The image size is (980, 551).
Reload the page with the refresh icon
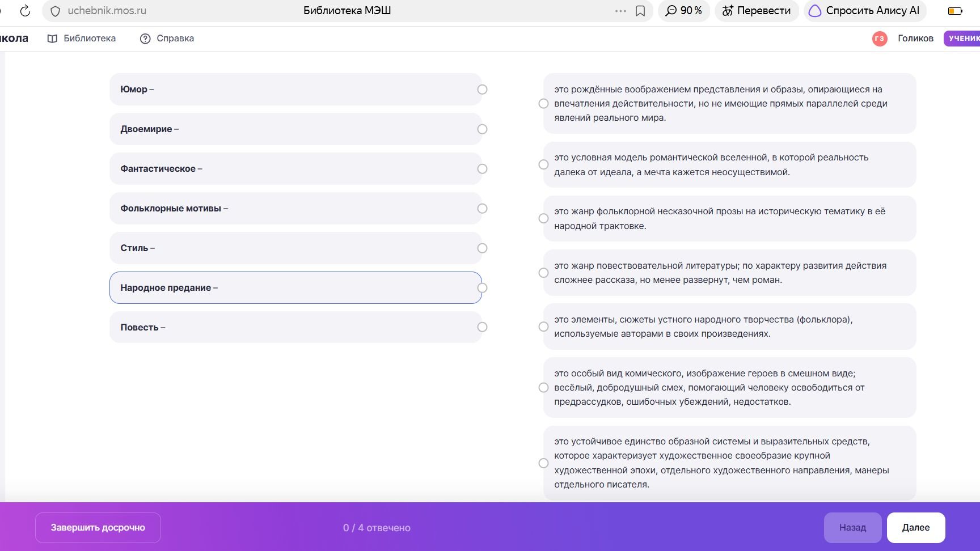tap(25, 11)
